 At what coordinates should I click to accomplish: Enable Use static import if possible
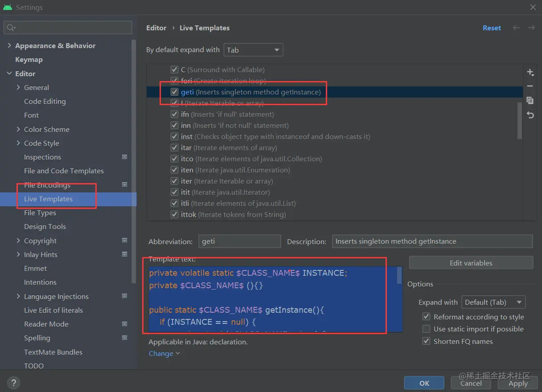(x=427, y=329)
